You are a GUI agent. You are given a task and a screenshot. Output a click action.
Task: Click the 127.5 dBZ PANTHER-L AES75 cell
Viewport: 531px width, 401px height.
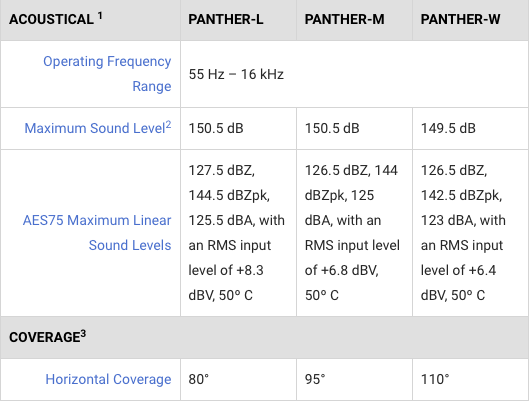pyautogui.click(x=238, y=233)
